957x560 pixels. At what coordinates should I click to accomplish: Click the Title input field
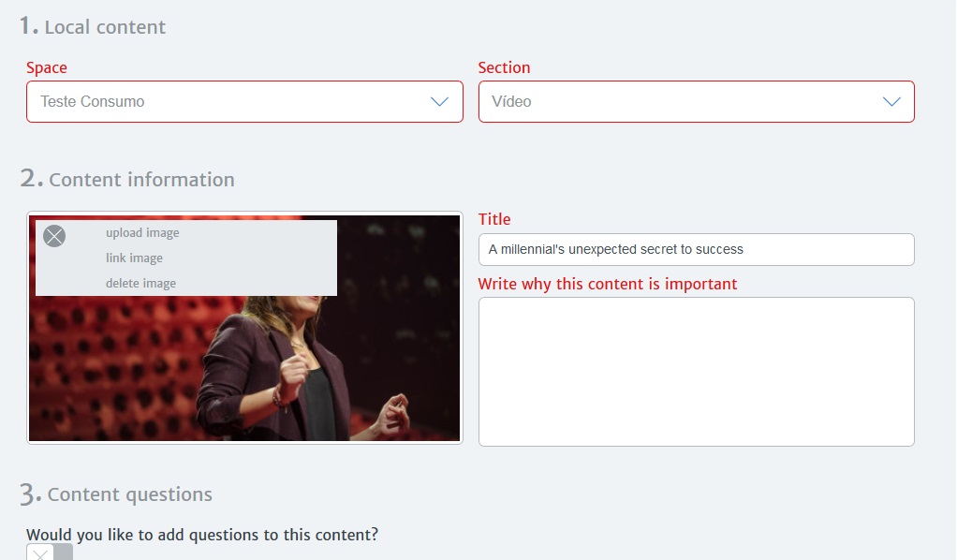tap(697, 249)
